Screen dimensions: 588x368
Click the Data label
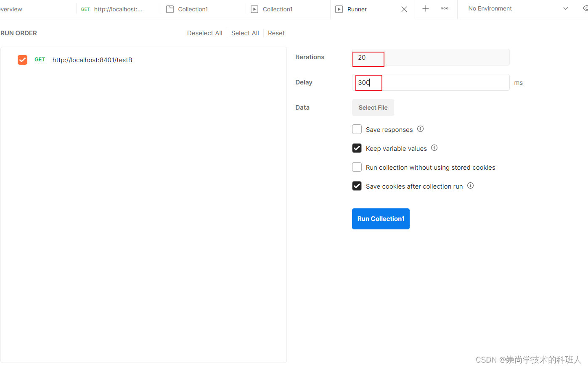[x=302, y=108]
